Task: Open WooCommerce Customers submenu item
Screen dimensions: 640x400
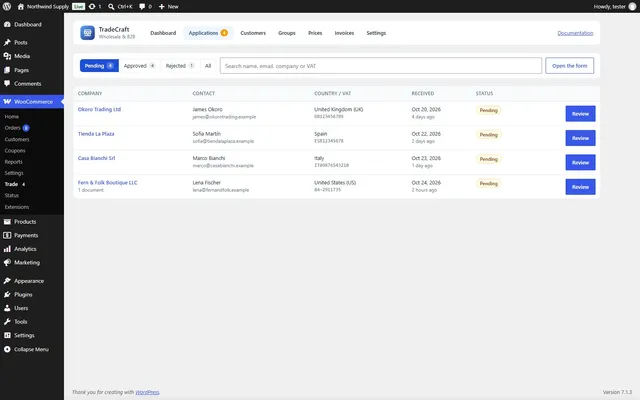Action: point(17,139)
